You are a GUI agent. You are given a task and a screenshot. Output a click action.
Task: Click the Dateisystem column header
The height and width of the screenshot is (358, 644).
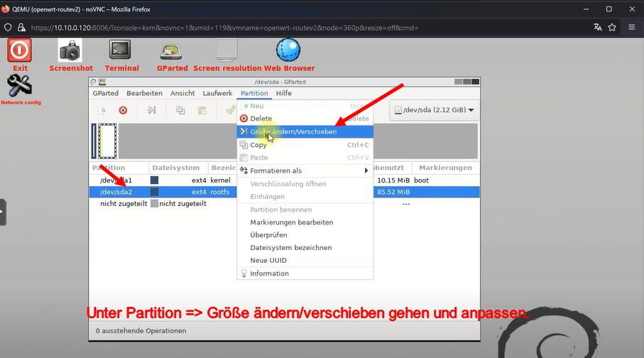point(178,168)
